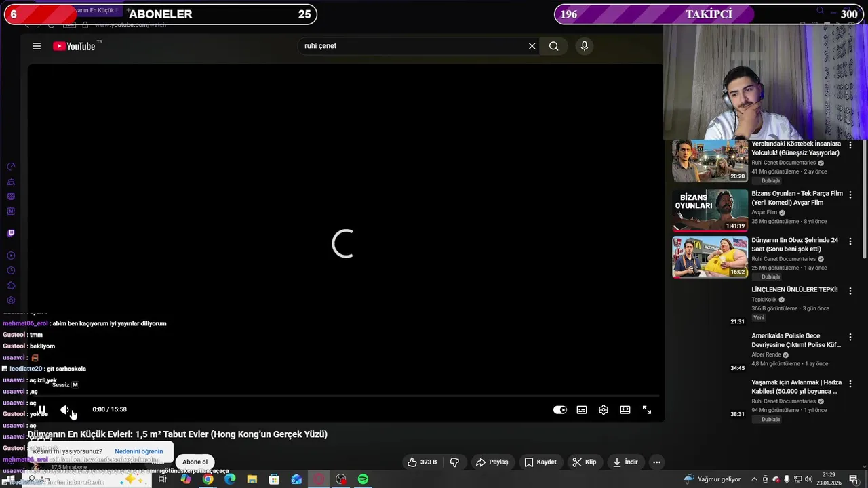
Task: Switch to the Opera GX taskbar icon
Action: point(319,479)
